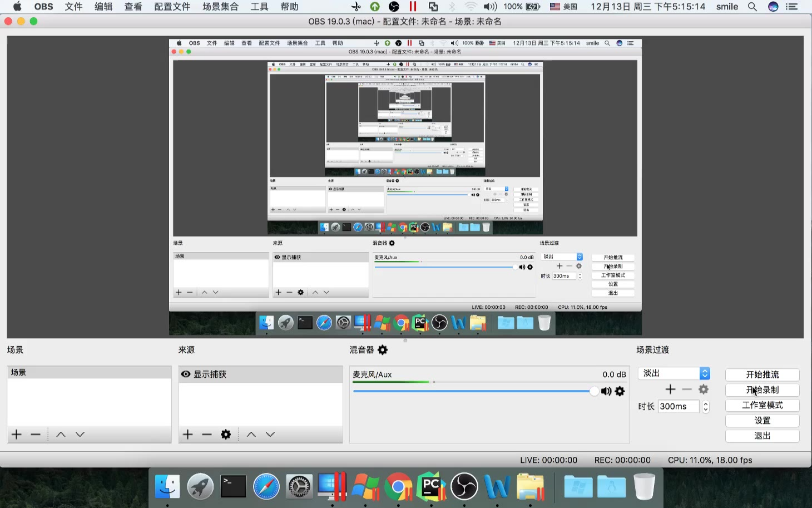
Task: Open Finder from the Dock
Action: [x=167, y=487]
